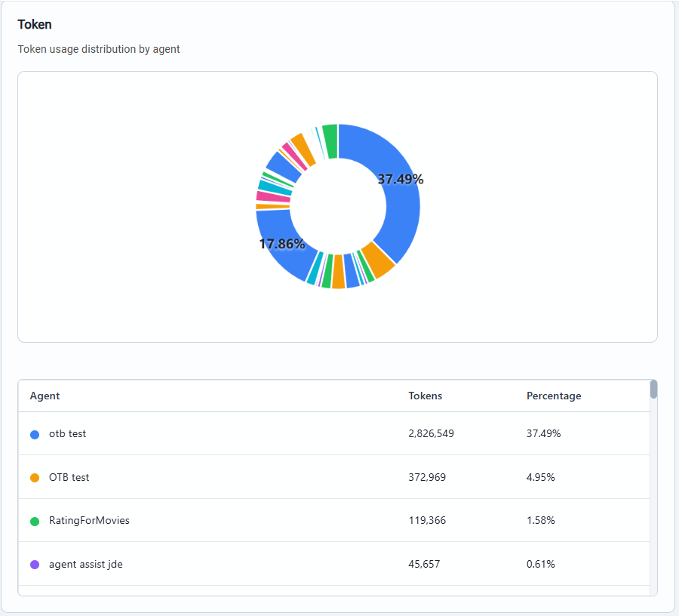Click the table scrollbar thumb

[x=653, y=389]
